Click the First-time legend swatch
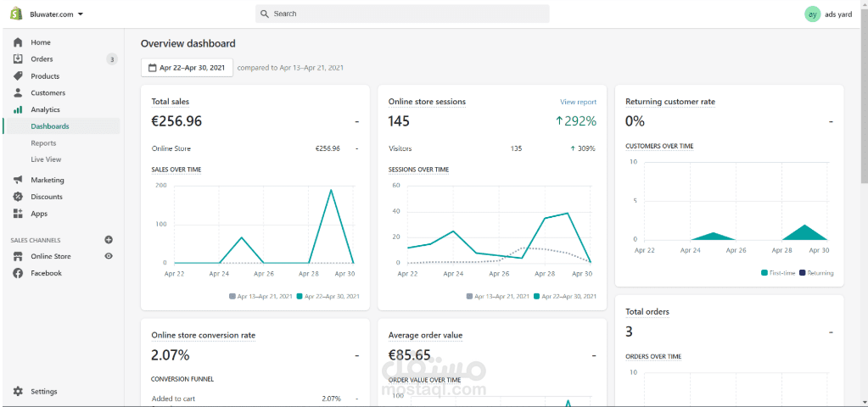The image size is (868, 407). [x=764, y=273]
